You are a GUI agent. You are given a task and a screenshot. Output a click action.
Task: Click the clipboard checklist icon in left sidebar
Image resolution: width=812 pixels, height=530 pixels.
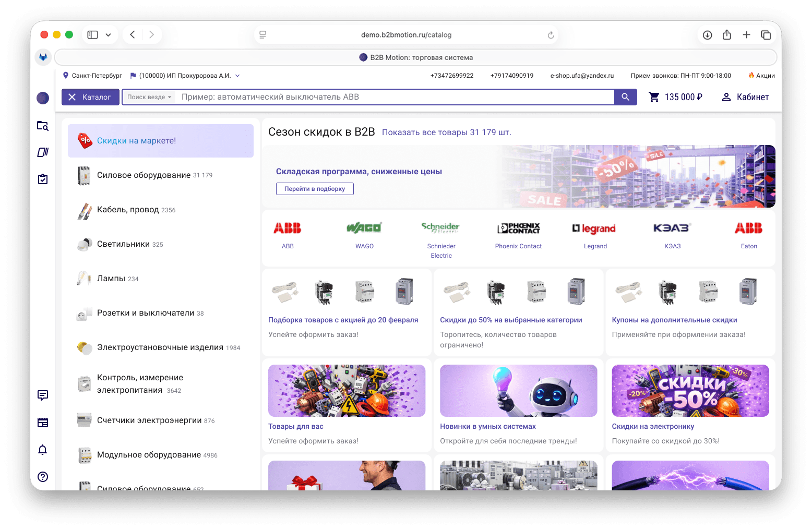43,179
